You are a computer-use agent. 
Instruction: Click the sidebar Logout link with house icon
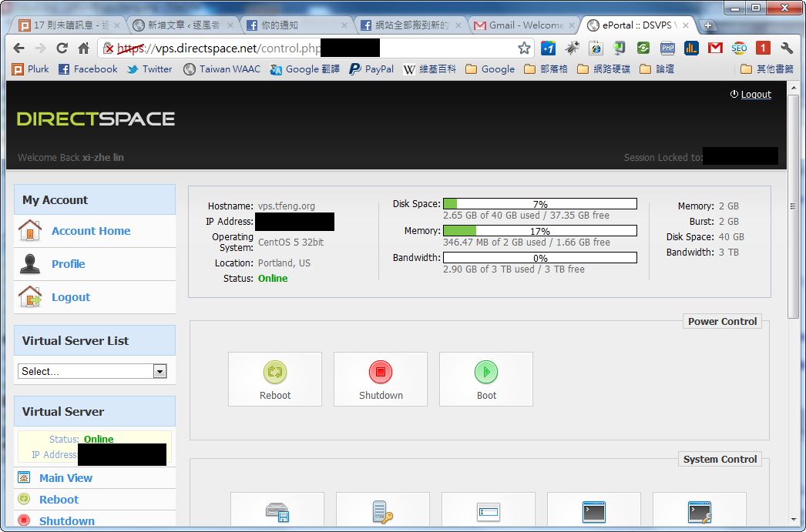[71, 297]
